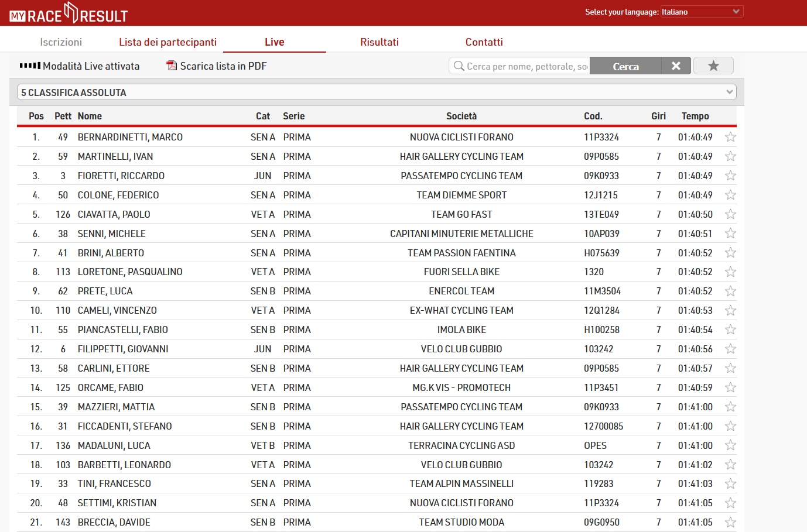Click code OPES
807x532 pixels.
click(x=595, y=445)
